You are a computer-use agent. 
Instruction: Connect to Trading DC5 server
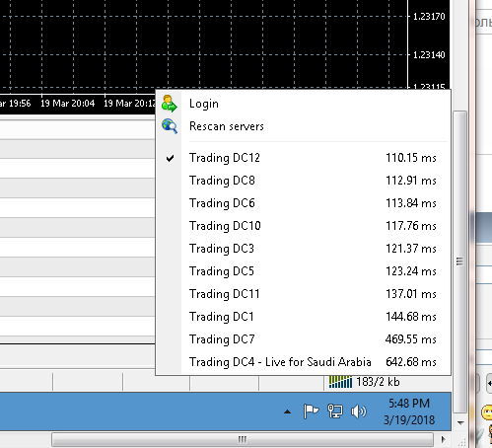[303, 271]
